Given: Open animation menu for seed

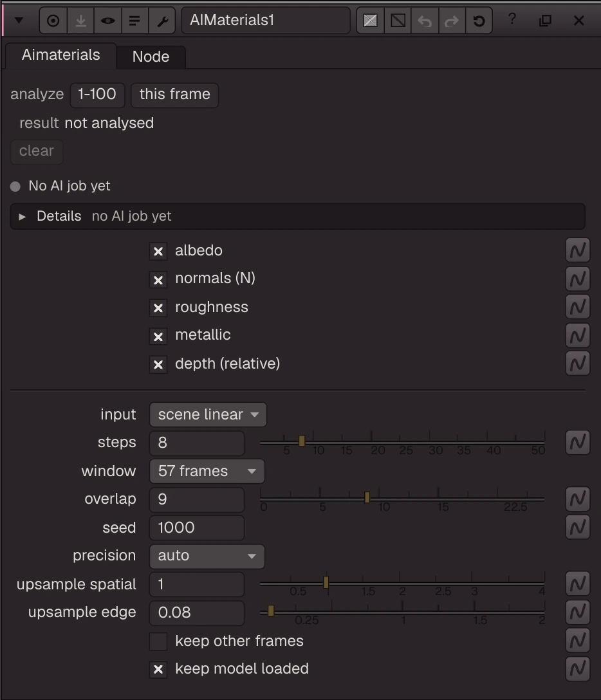Looking at the screenshot, I should [578, 527].
